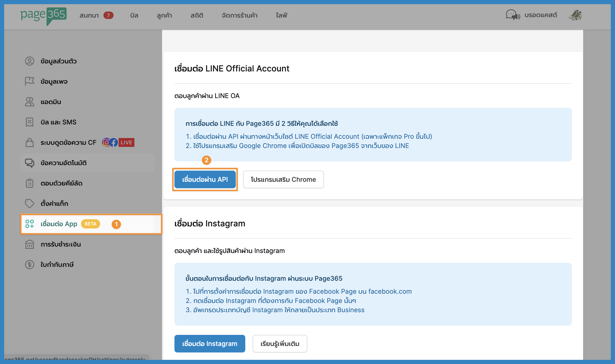Click the การเชื่อมต่อ LINE กับ Page365 info title
This screenshot has width=615, height=364.
262,124
